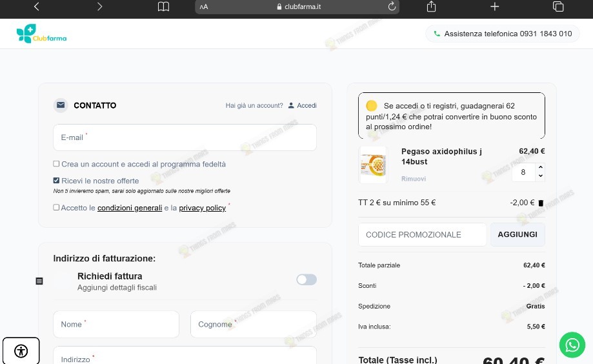Tap the clubfarma.it address bar
The image size is (593, 364).
297,7
